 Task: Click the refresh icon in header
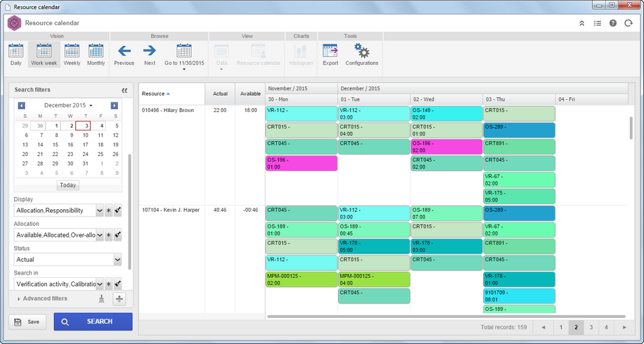[629, 24]
